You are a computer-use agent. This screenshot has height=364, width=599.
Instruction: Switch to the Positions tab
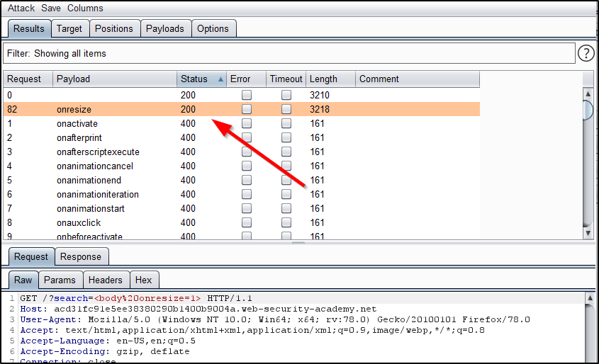pos(113,28)
